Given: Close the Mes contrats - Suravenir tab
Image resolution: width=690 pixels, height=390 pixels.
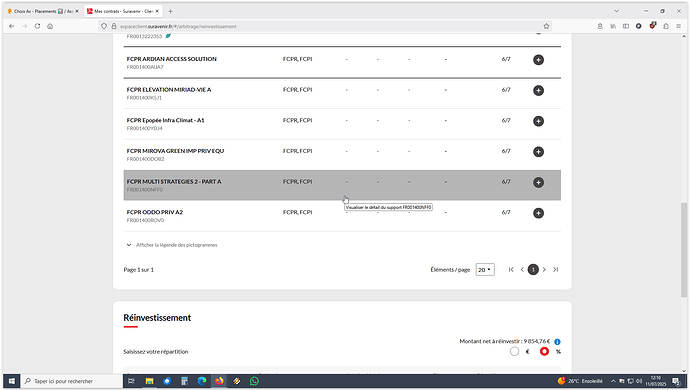Looking at the screenshot, I should pos(157,11).
